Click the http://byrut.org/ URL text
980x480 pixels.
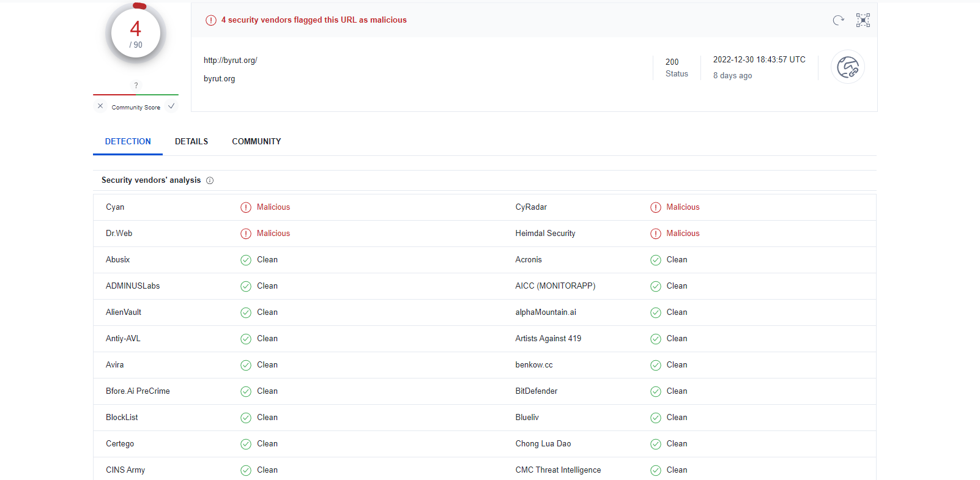[230, 61]
